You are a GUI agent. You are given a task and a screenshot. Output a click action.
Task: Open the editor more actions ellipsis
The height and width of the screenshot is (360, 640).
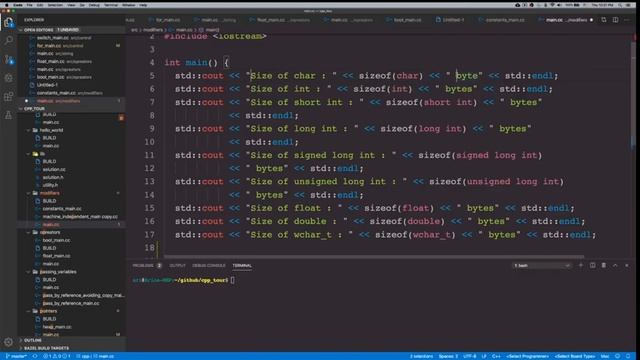click(627, 20)
